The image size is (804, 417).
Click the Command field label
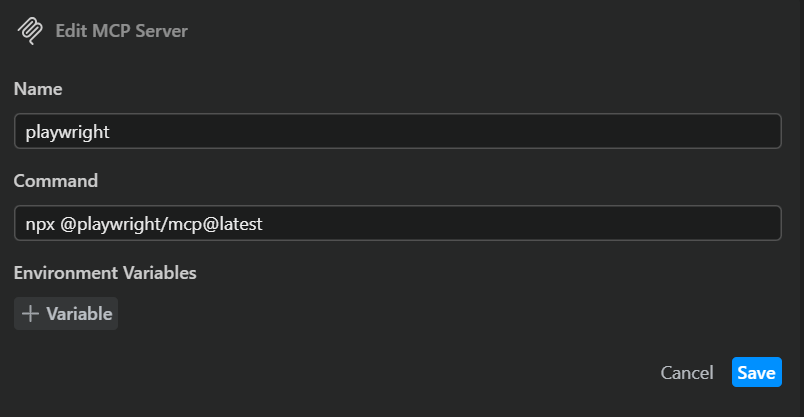coord(56,181)
